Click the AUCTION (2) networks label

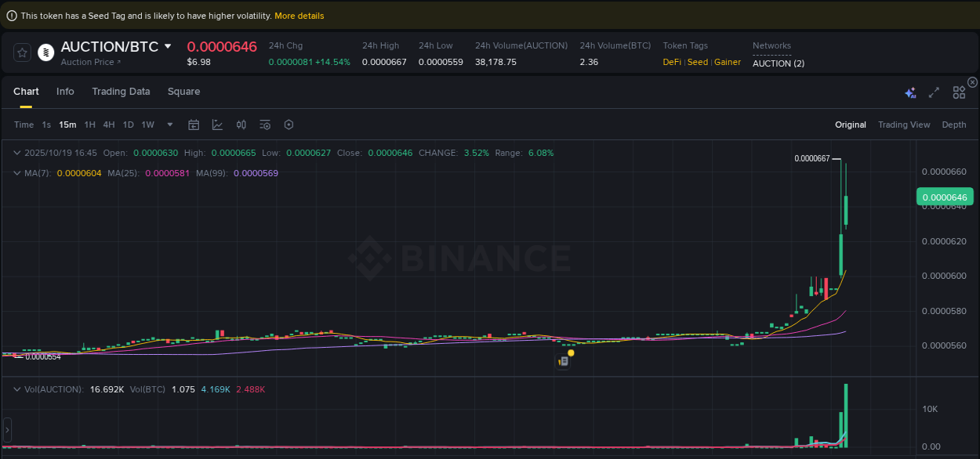pyautogui.click(x=778, y=63)
